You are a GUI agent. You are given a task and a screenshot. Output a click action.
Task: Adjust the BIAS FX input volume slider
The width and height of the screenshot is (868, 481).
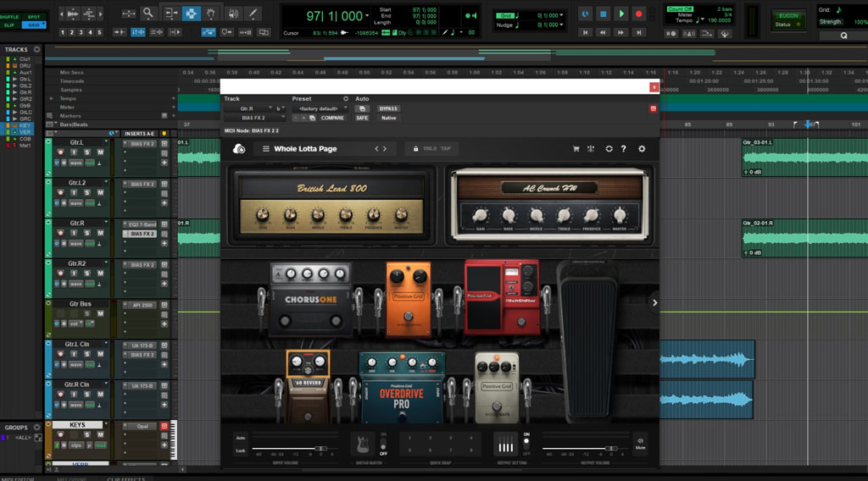[320, 448]
